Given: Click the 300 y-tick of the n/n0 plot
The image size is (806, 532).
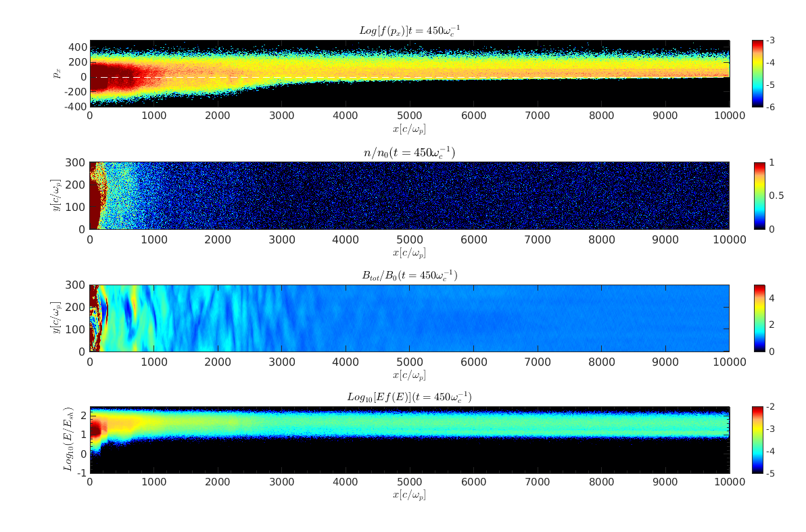Looking at the screenshot, I should 76,162.
